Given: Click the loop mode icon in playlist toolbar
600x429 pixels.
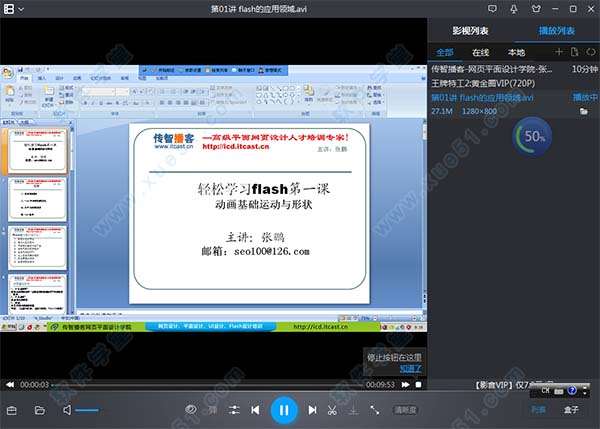Looking at the screenshot, I should coord(591,52).
